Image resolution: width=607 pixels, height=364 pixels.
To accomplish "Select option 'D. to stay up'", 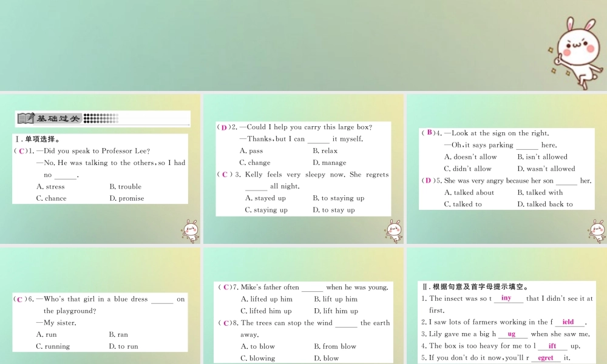I will (334, 210).
